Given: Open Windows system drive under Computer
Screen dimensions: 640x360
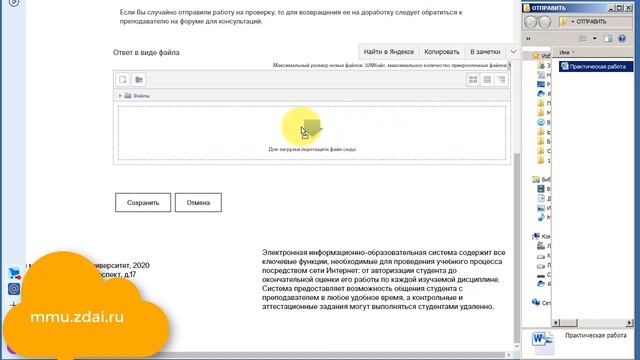Looking at the screenshot, I should [544, 246].
